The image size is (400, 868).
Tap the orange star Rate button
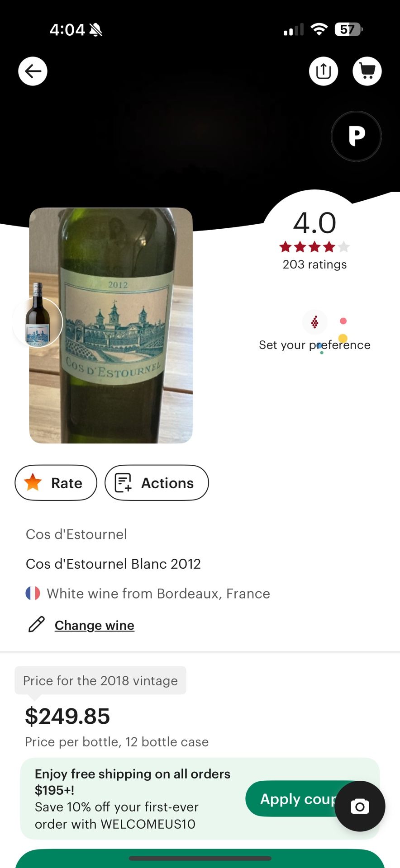click(x=56, y=483)
